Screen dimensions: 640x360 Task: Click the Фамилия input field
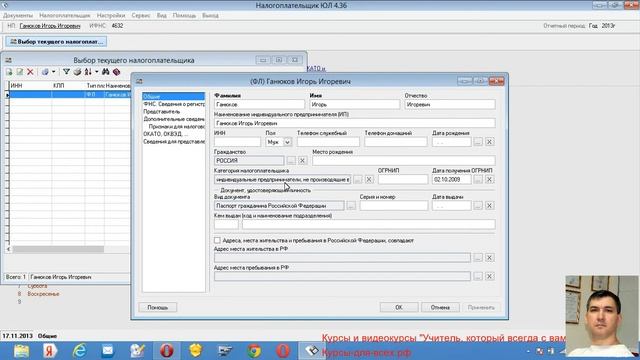point(259,104)
